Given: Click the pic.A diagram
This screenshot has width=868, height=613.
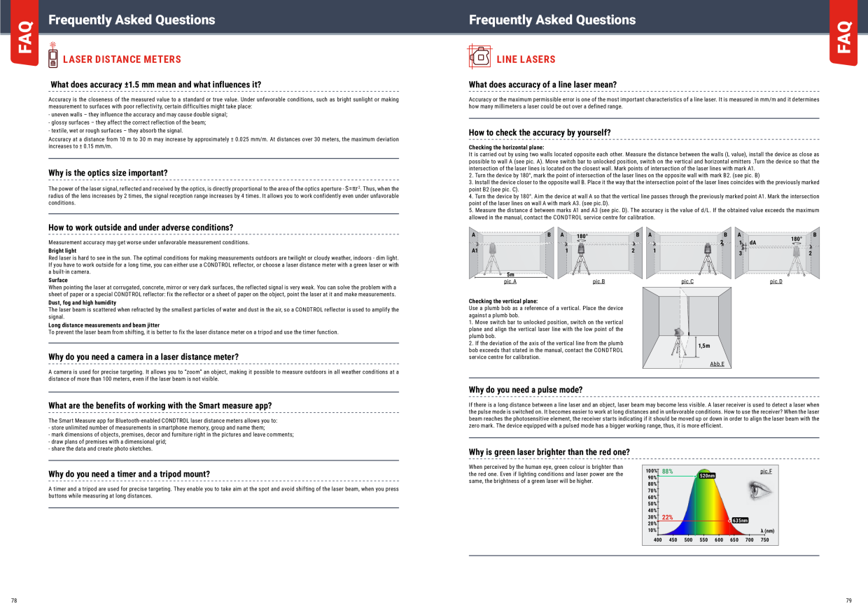Looking at the screenshot, I should tap(511, 253).
